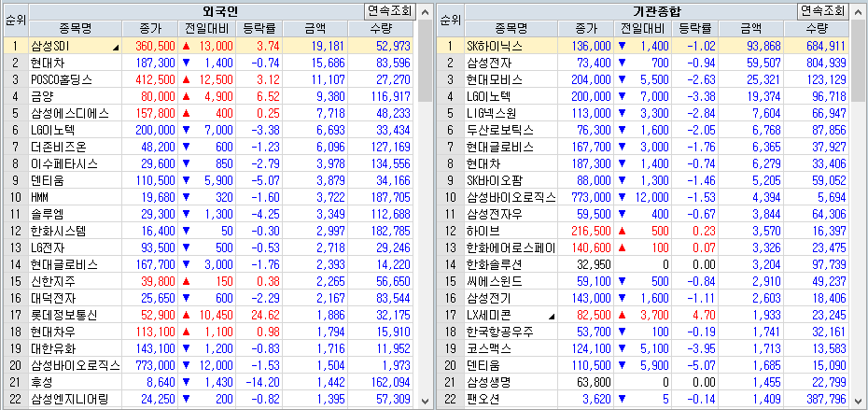The height and width of the screenshot is (410, 868).
Task: Select 현대차우 stock name
Action: click(53, 333)
